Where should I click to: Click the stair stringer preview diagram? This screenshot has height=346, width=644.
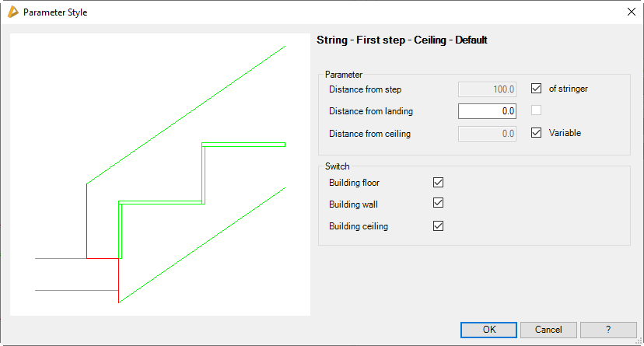click(160, 174)
